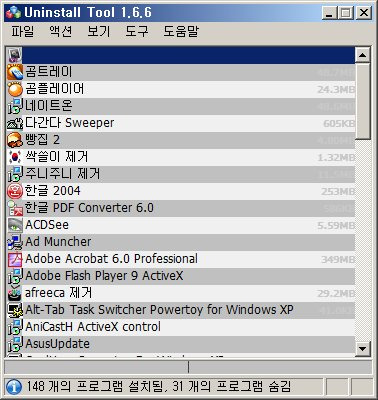Click the Alt-Tab Task Switcher Powertoy icon
The image size is (378, 400).
point(15,310)
